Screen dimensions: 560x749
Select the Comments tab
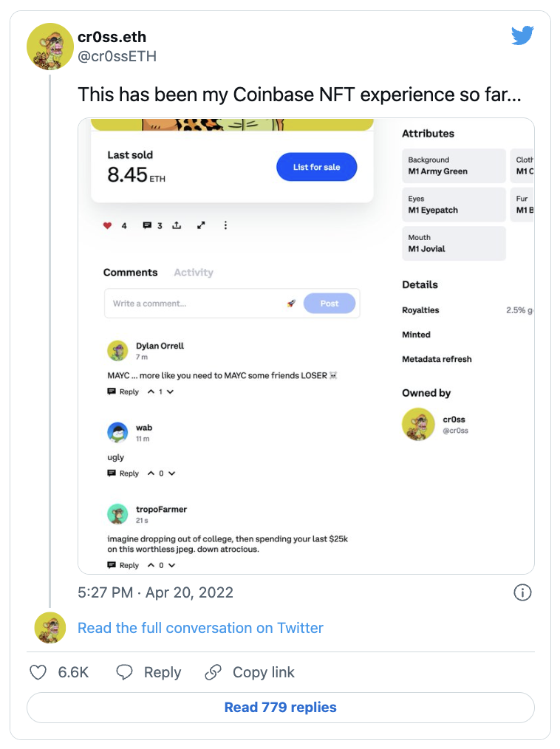point(130,273)
